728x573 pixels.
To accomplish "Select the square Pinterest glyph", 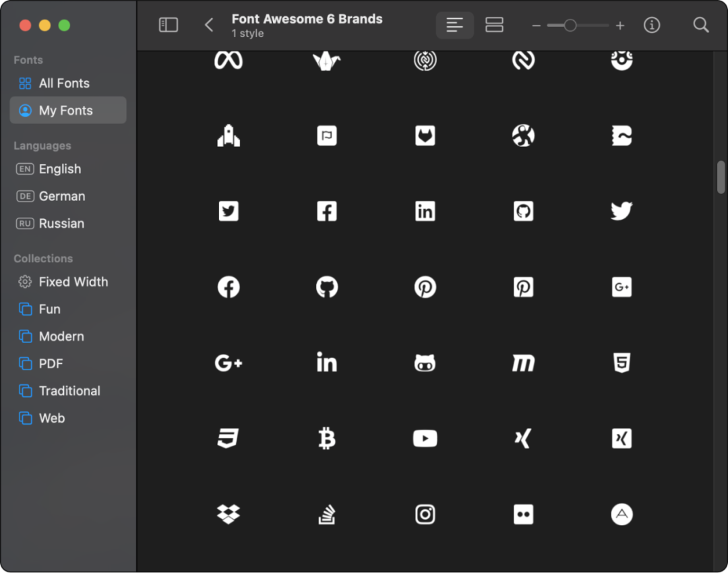I will coord(523,287).
